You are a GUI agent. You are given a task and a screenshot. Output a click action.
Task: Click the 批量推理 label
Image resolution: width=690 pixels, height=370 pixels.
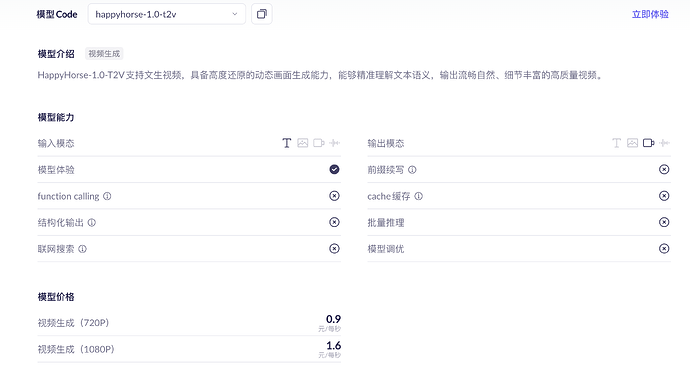click(x=386, y=223)
